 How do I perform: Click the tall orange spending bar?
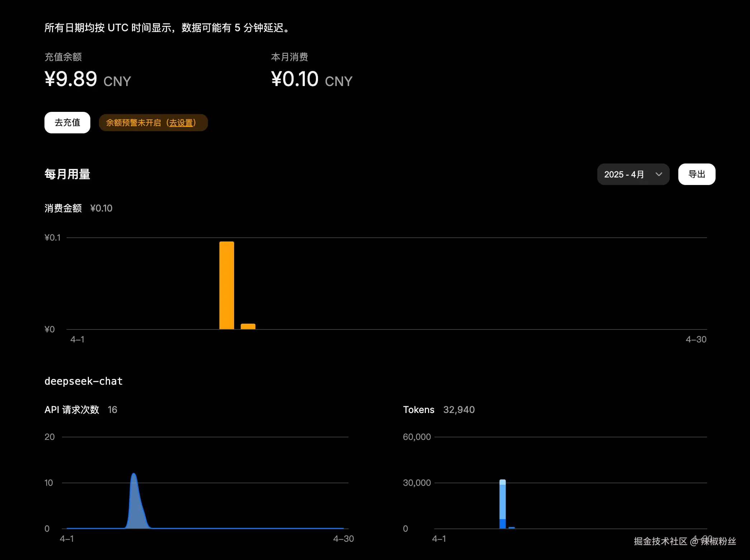(227, 285)
